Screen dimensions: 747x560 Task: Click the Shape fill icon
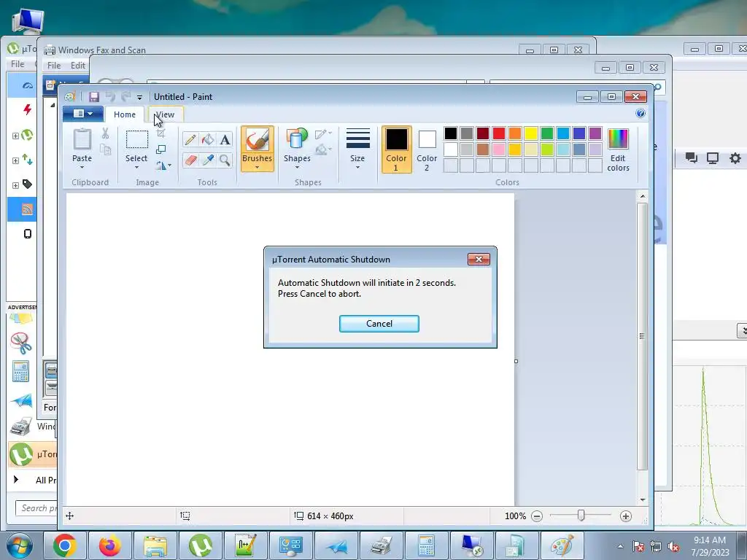click(322, 149)
